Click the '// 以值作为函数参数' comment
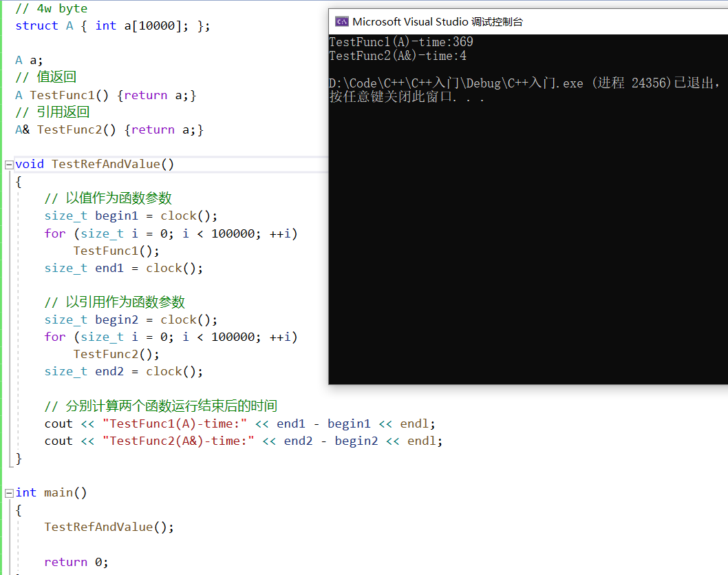The width and height of the screenshot is (728, 575). pyautogui.click(x=108, y=198)
